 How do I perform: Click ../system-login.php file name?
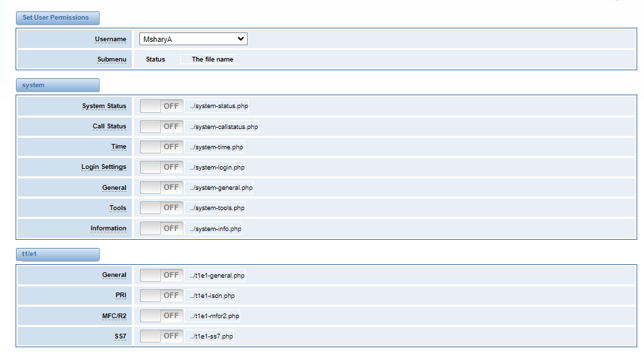217,168
